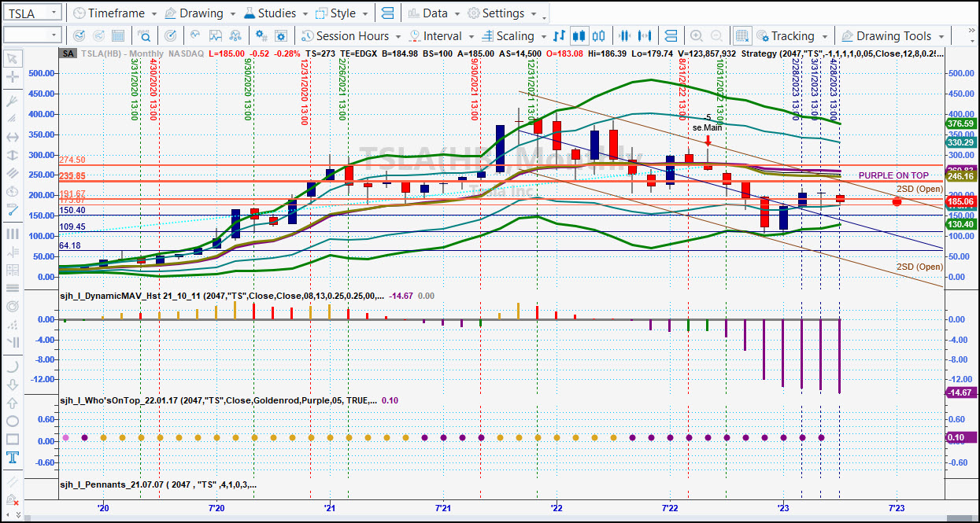The width and height of the screenshot is (980, 523).
Task: Click the 150.40 horizontal line price label
Action: (x=72, y=210)
